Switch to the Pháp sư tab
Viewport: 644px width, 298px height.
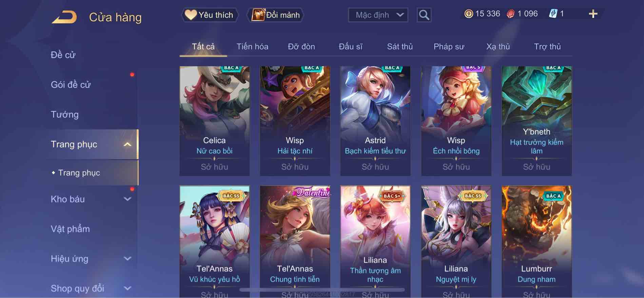(449, 46)
